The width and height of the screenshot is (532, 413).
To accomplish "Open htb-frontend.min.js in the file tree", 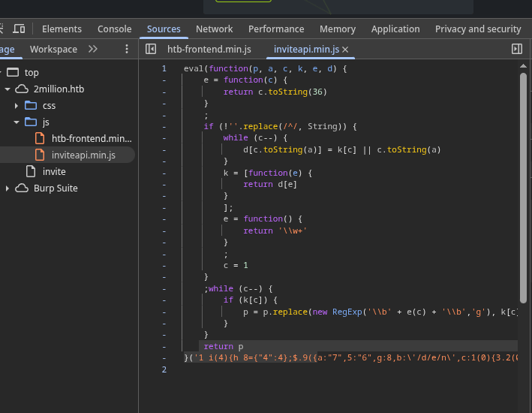I will point(92,139).
